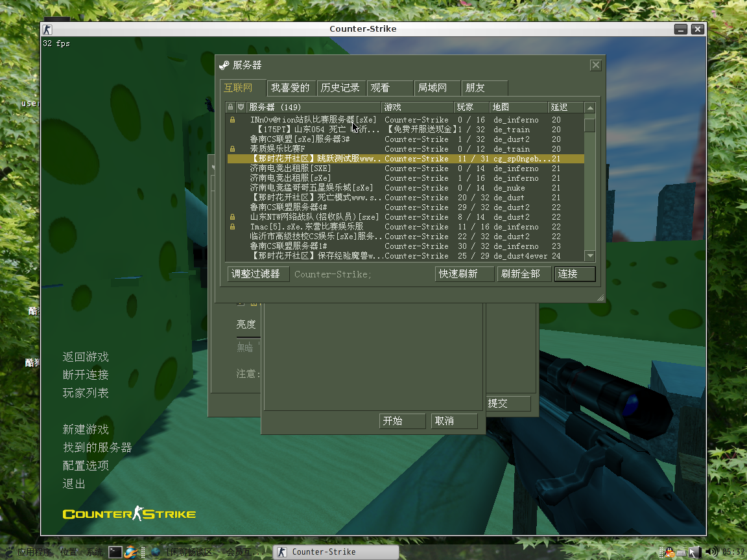Open 系统 menu in the taskbar
Image resolution: width=747 pixels, height=560 pixels.
[94, 552]
